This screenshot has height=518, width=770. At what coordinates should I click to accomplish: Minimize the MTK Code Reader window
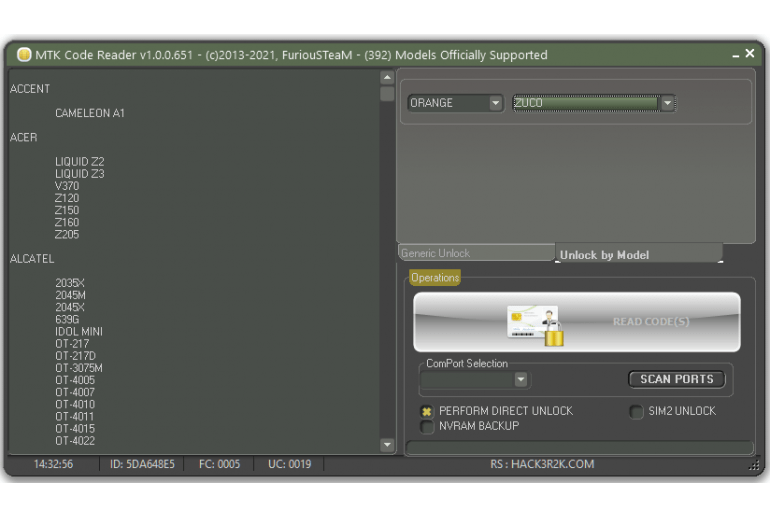click(735, 55)
